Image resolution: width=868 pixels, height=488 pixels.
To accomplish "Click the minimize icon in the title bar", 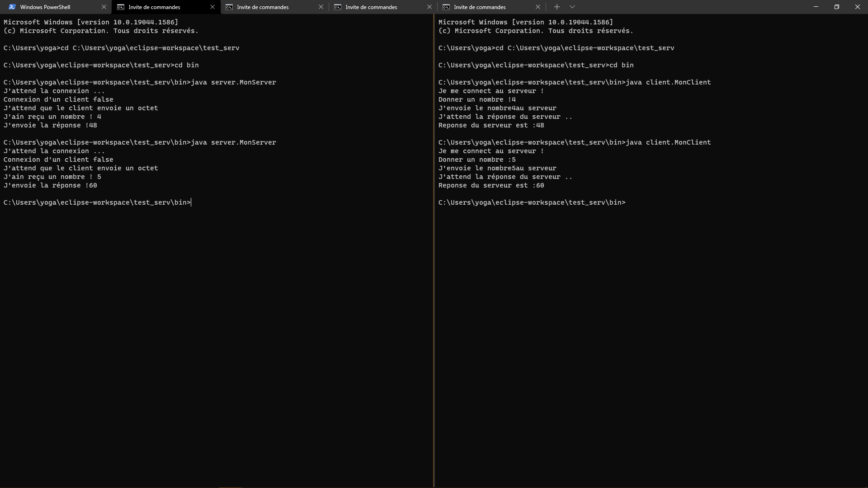I will [816, 7].
